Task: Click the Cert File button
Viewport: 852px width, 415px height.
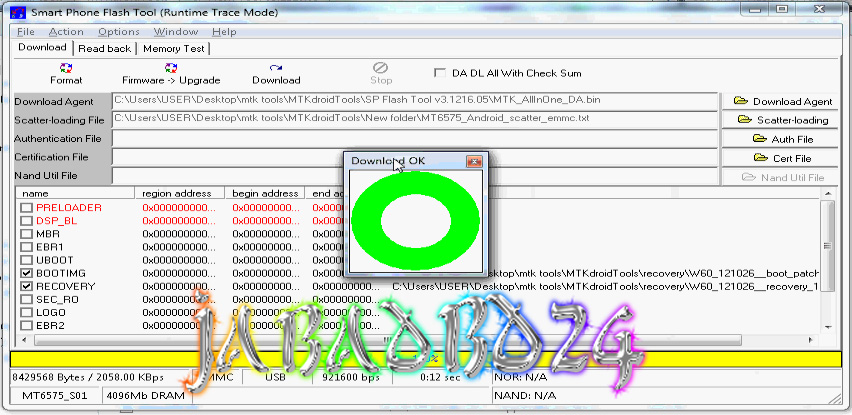Action: click(782, 158)
